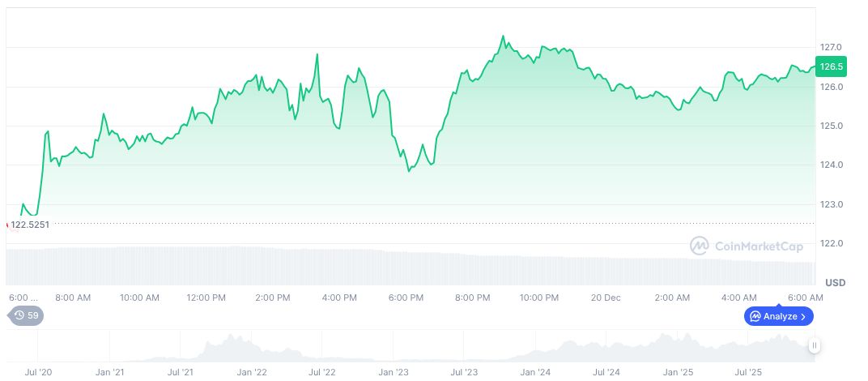The height and width of the screenshot is (381, 868).
Task: Click the USD currency label
Action: (x=835, y=282)
